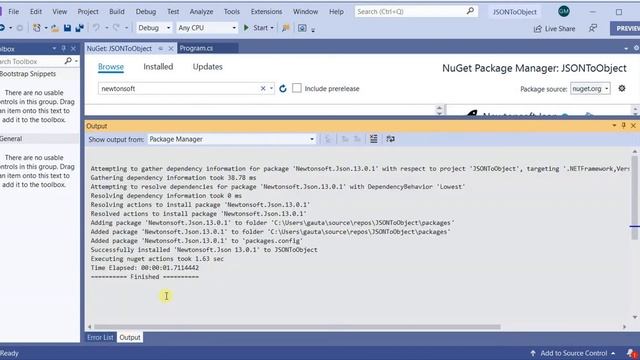Click the Find Message in Code icon

(x=328, y=139)
